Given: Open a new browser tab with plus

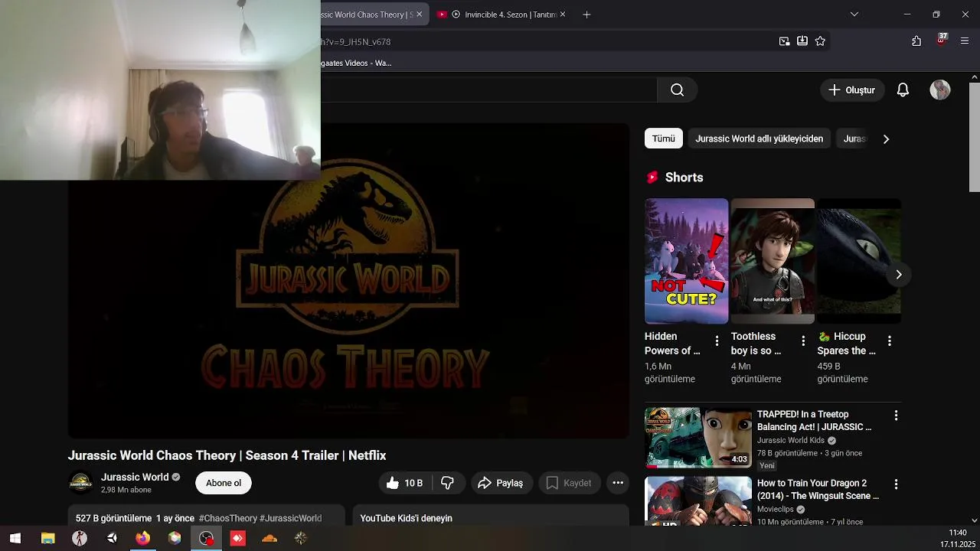Looking at the screenshot, I should (586, 15).
